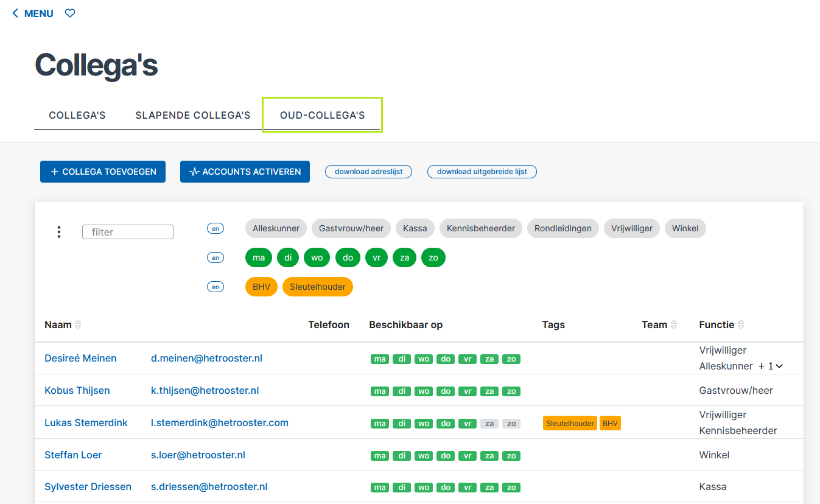Click the Kassa function in Sylvester Driessen's row
820x504 pixels.
[713, 486]
